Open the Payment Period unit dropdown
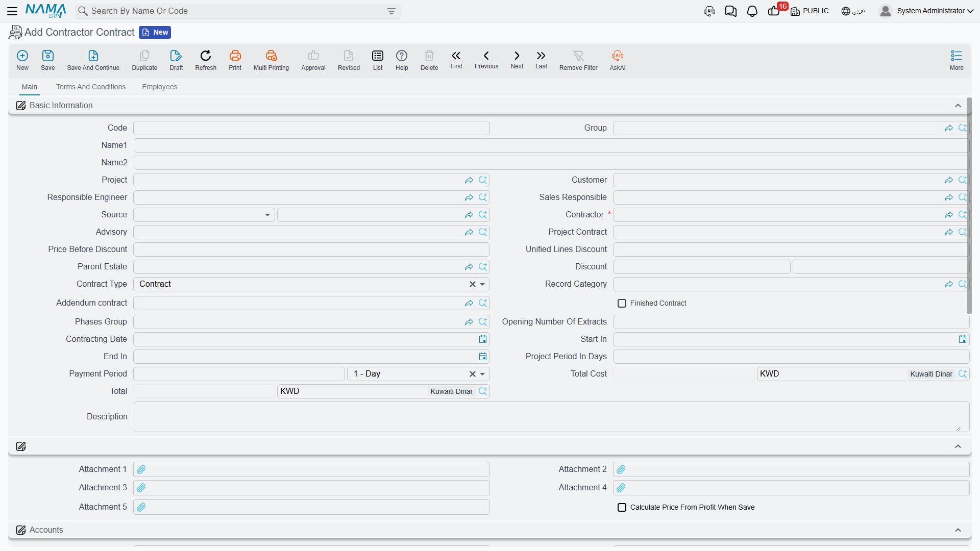 (482, 374)
